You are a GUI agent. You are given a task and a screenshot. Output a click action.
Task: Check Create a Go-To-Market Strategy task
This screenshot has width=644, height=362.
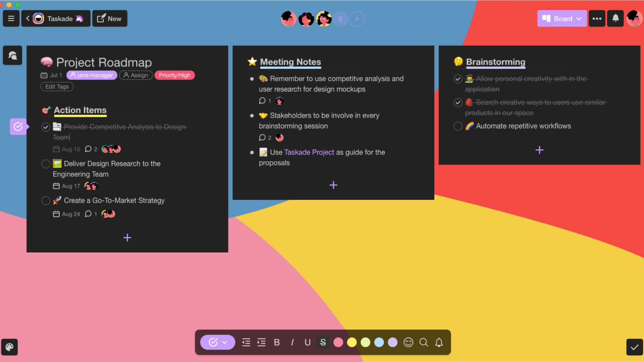tap(46, 201)
